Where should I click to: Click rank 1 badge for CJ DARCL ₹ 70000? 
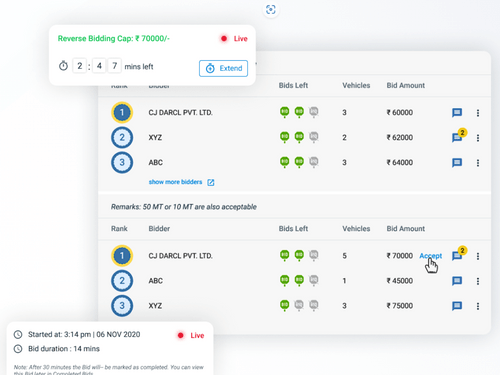coord(122,256)
